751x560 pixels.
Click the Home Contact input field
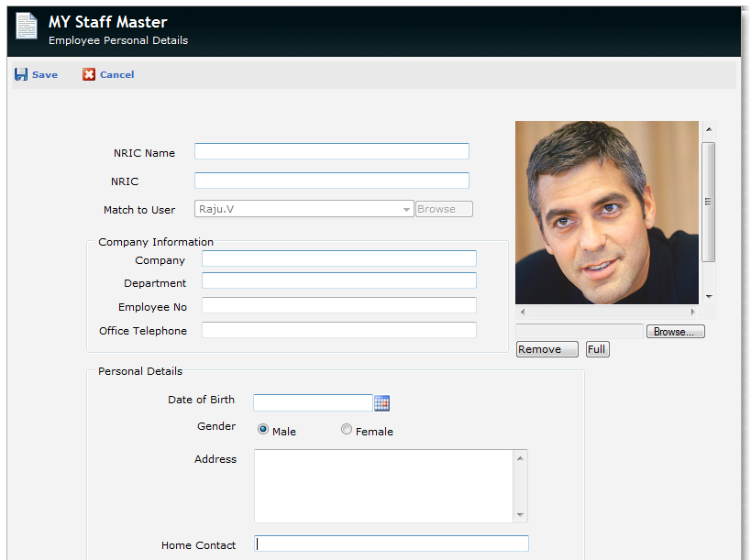pyautogui.click(x=392, y=544)
